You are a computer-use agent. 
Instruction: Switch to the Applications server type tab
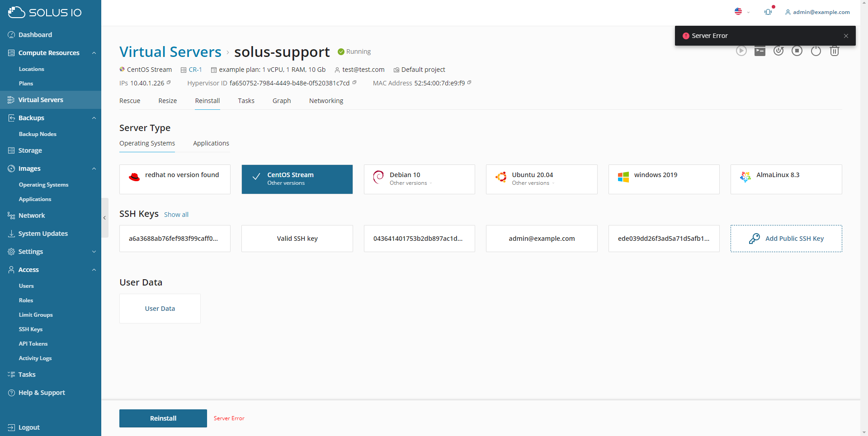click(211, 143)
